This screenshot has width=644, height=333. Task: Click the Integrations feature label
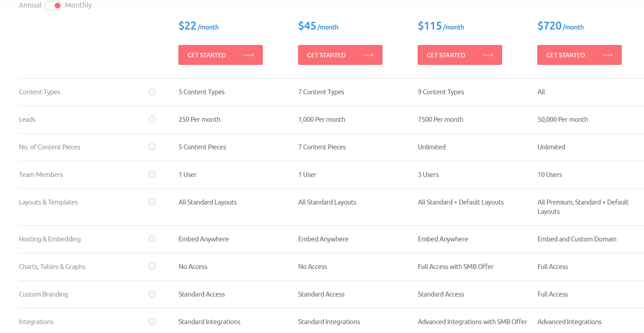click(x=36, y=322)
